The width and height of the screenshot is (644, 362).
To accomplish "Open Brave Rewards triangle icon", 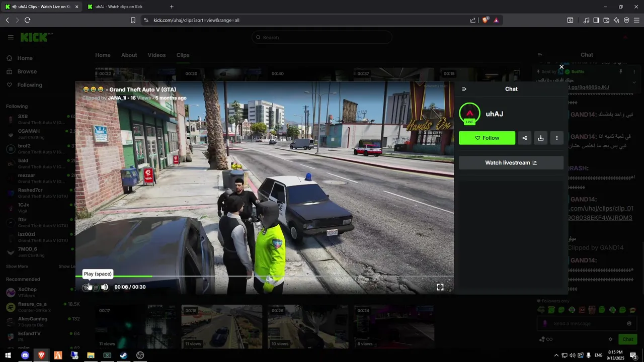I will (x=496, y=20).
